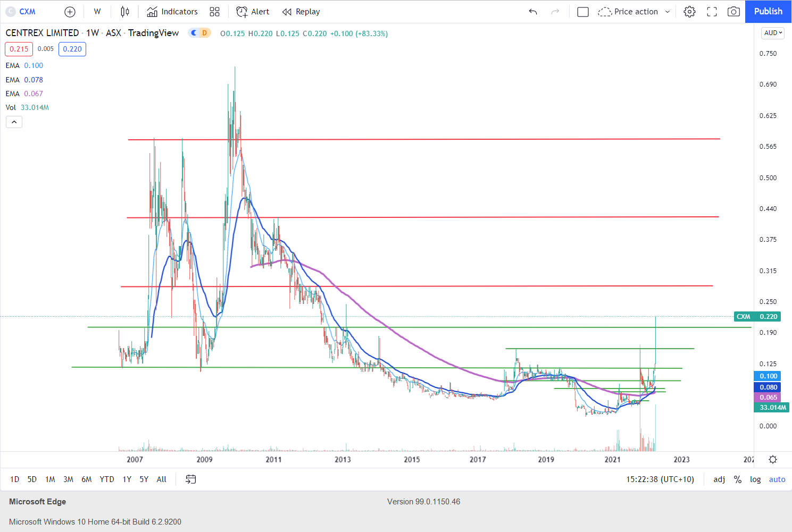
Task: Set range to 3M
Action: point(68,479)
